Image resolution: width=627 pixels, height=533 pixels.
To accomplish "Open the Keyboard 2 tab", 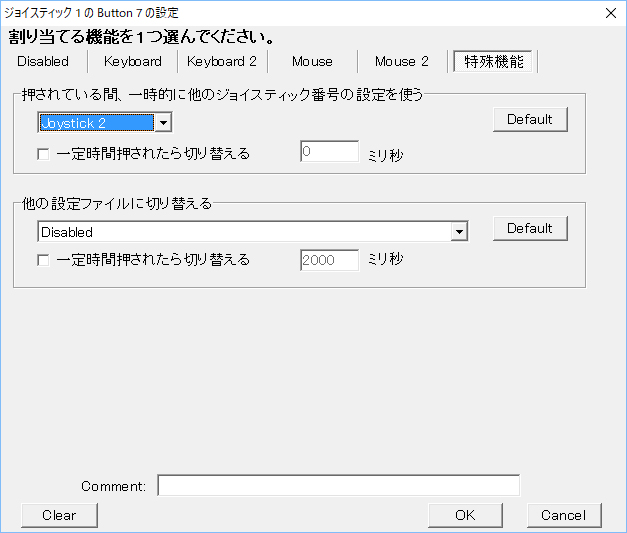I will (222, 62).
